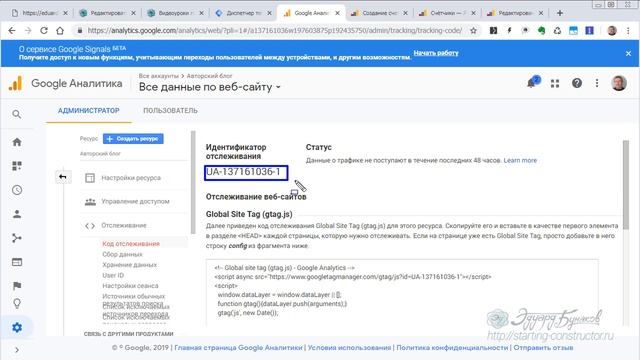Screen dimensions: 640x360
Task: Open the 'Все данные по веб-сайту' view selector
Action: click(x=209, y=87)
